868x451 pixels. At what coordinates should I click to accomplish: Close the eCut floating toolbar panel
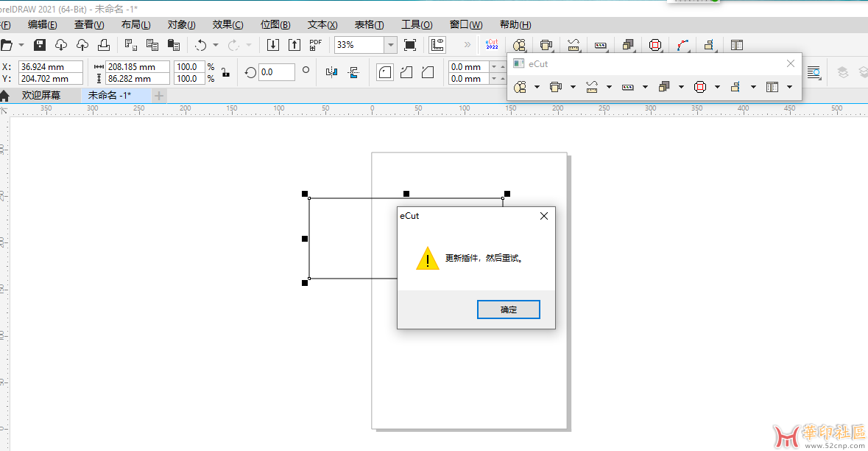coord(791,63)
